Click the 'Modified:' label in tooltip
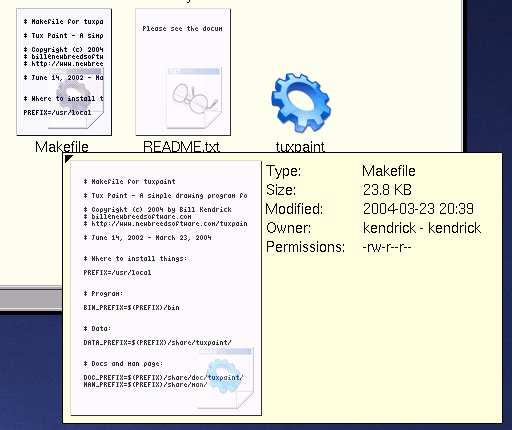The width and height of the screenshot is (512, 430). pos(294,209)
